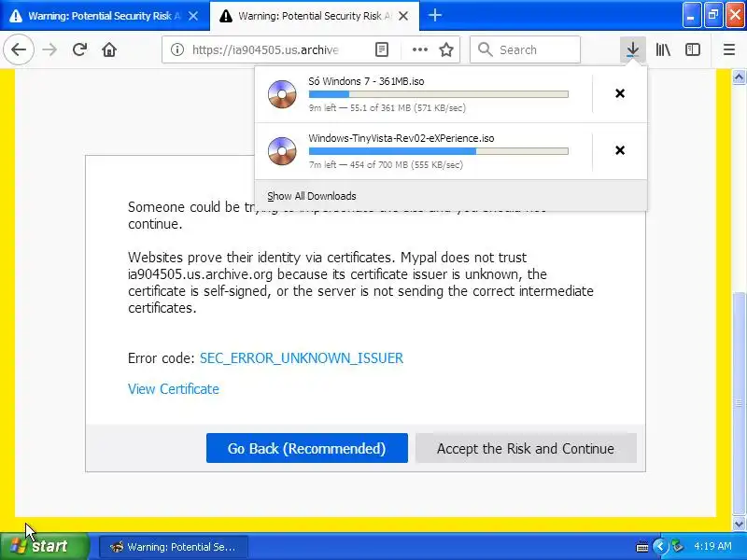Click disc icon for Só Windons 7 iso
The image size is (747, 560).
(x=282, y=94)
